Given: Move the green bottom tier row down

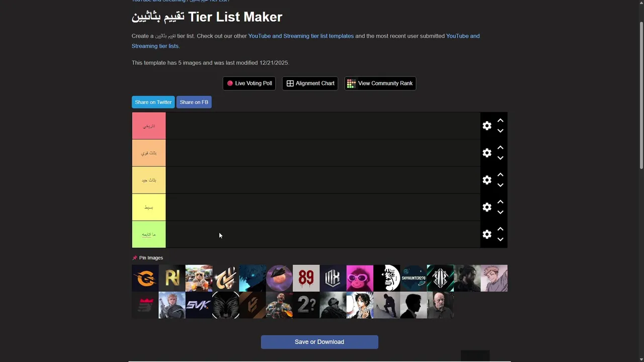Looking at the screenshot, I should 500,239.
